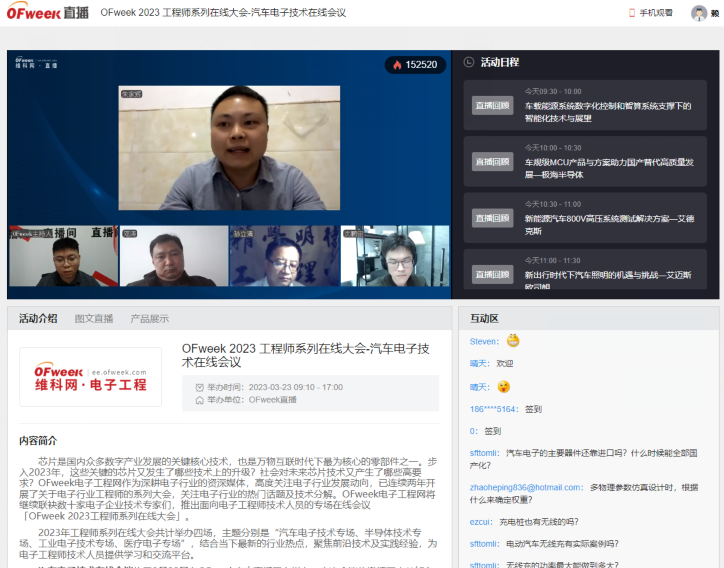The height and width of the screenshot is (568, 724).
Task: Click the flame popularity counter 152520
Action: (415, 65)
